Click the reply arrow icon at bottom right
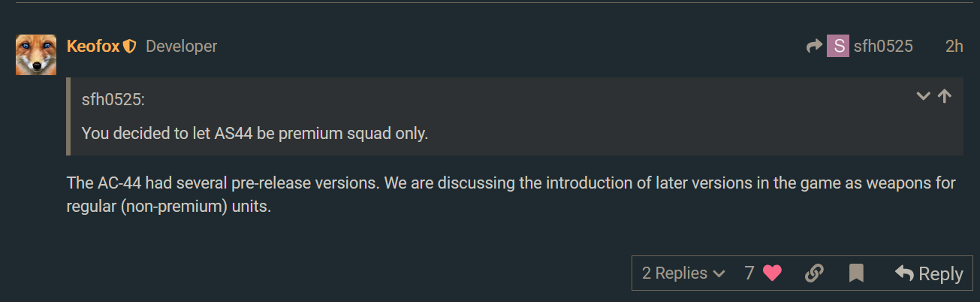Screen dimensions: 980x302 904,273
